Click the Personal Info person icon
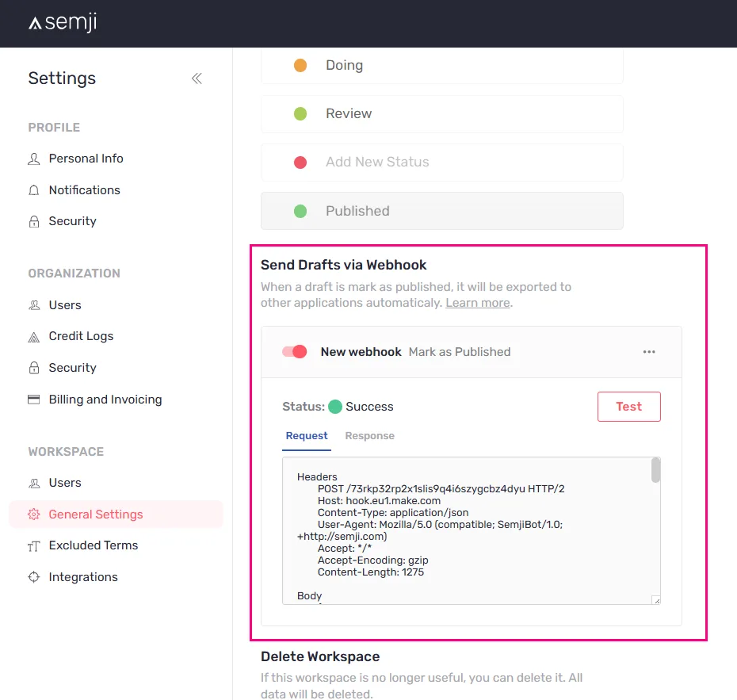The width and height of the screenshot is (737, 700). pyautogui.click(x=34, y=159)
